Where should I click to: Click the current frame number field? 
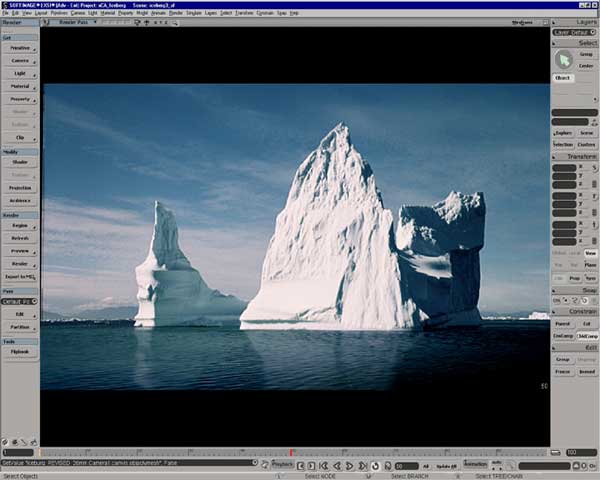(x=406, y=466)
